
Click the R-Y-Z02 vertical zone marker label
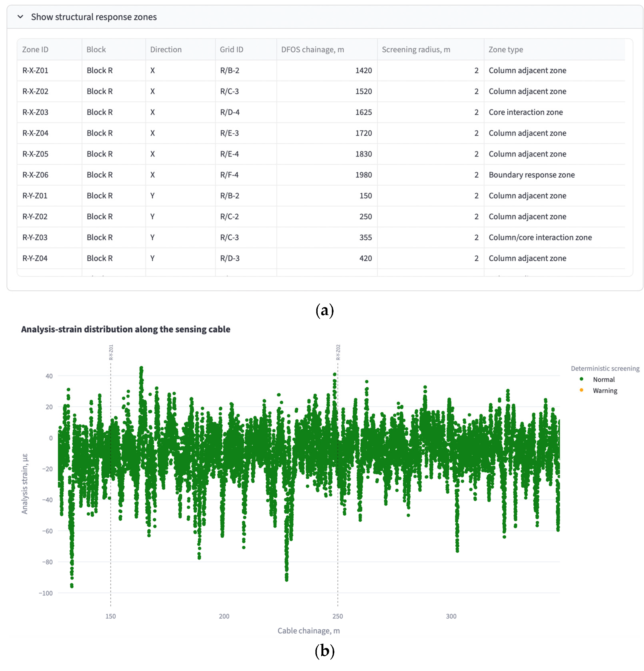point(338,352)
